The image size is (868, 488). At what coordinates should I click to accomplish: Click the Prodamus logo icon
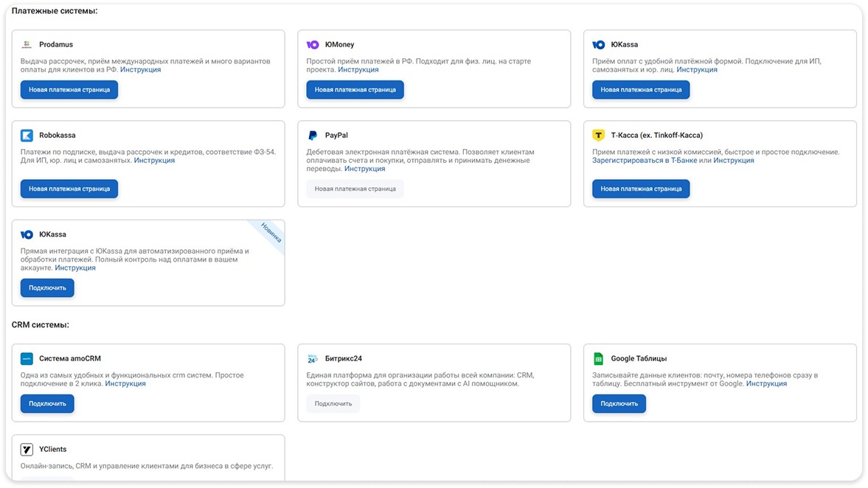click(x=27, y=45)
